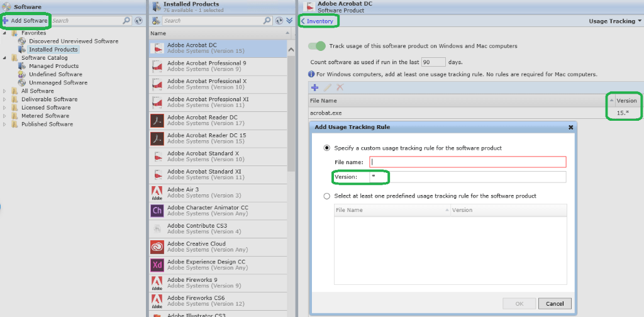Select the predefined usage tracking rule radio

pyautogui.click(x=326, y=196)
